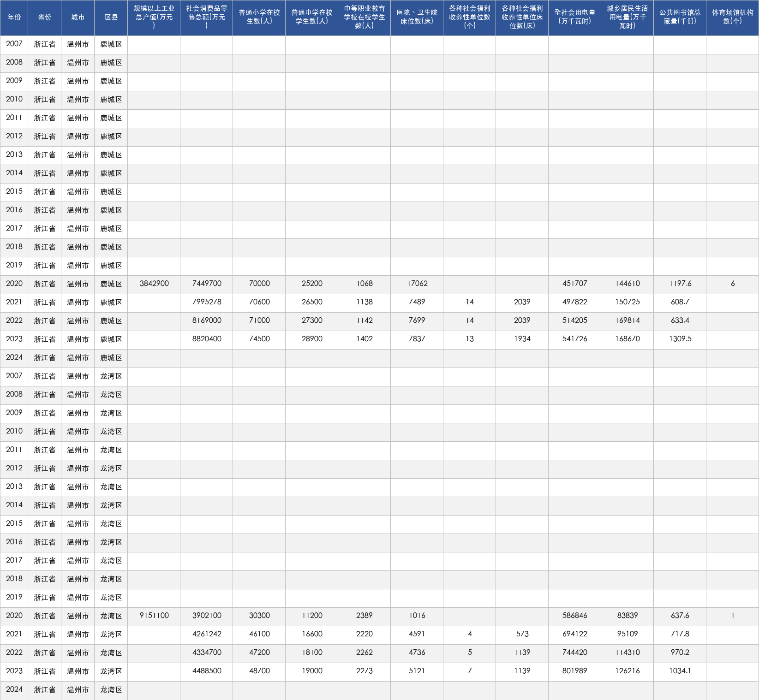The height and width of the screenshot is (700, 759).
Task: Click the 7995278 retail sales cell
Action: 207,303
